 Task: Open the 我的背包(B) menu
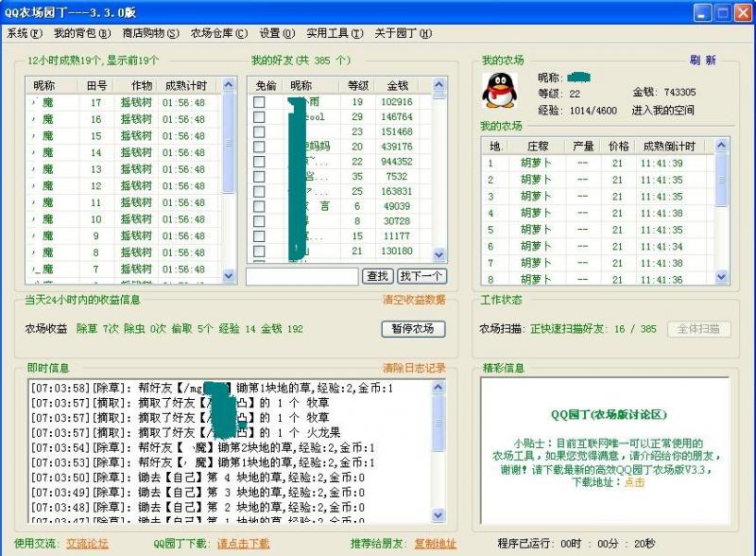82,33
